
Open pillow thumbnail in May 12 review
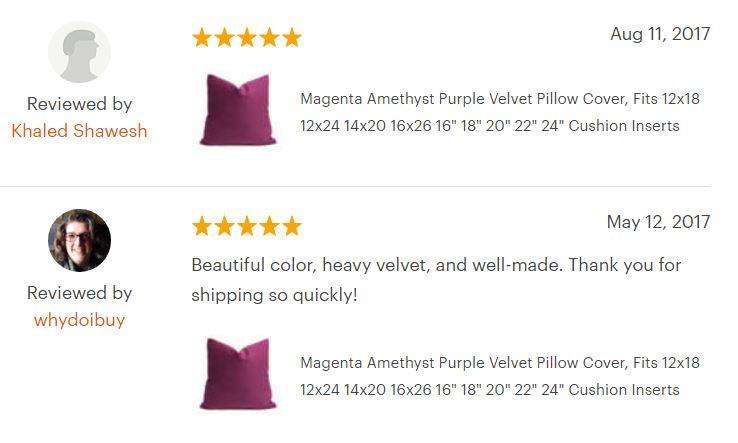click(238, 374)
